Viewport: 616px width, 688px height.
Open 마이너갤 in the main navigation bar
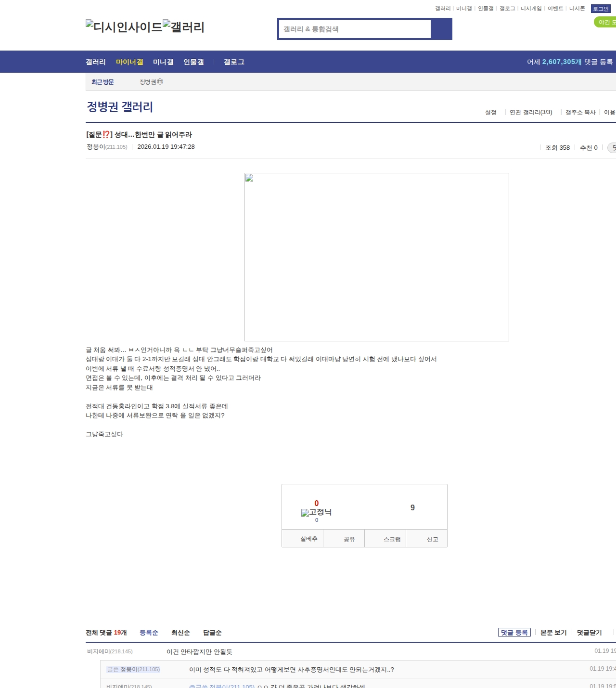click(x=129, y=62)
